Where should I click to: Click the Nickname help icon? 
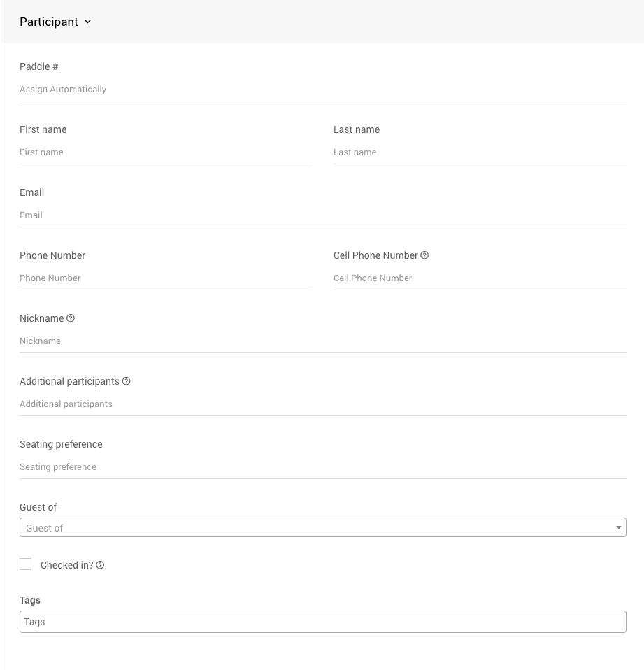coord(70,318)
